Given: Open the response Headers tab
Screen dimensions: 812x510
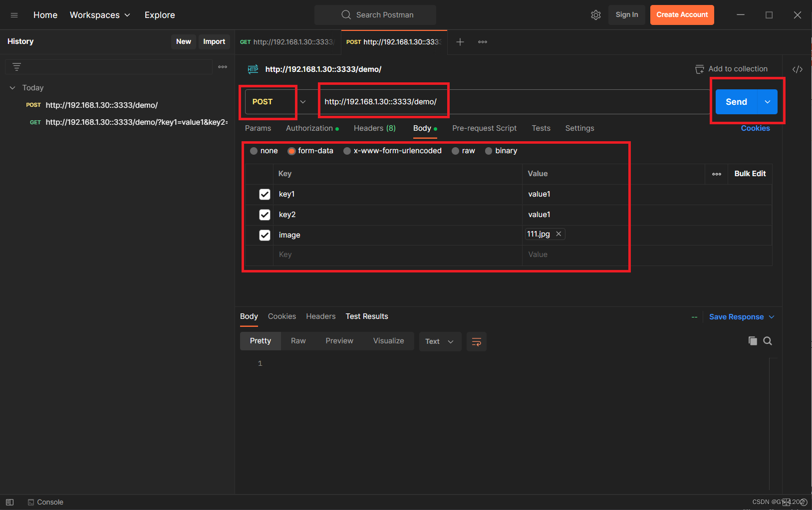Looking at the screenshot, I should tap(320, 316).
